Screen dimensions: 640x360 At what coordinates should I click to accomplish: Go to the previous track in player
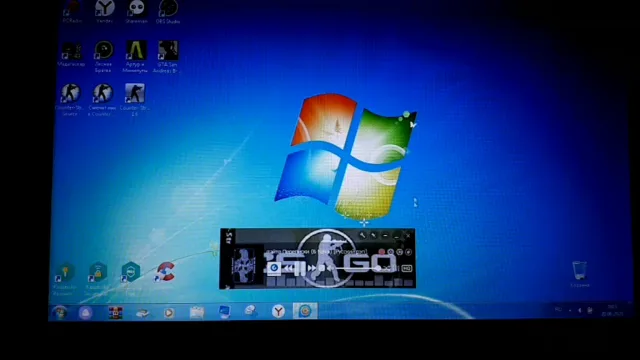(289, 268)
